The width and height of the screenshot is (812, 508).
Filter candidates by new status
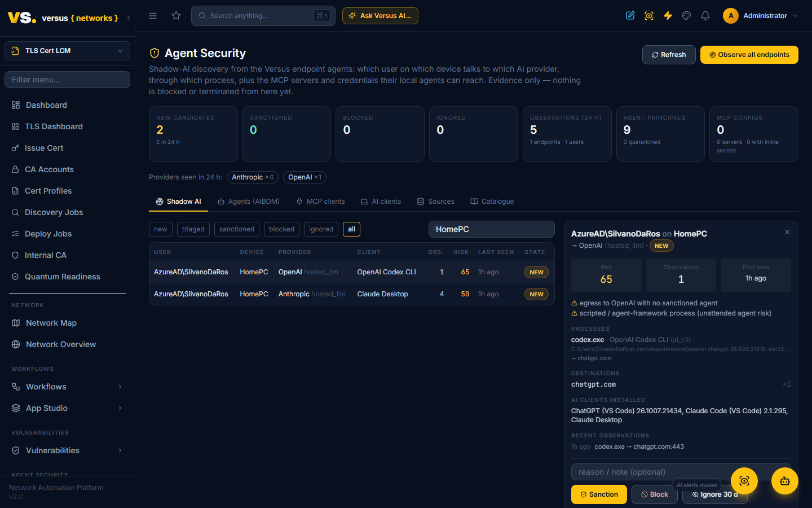pyautogui.click(x=161, y=229)
